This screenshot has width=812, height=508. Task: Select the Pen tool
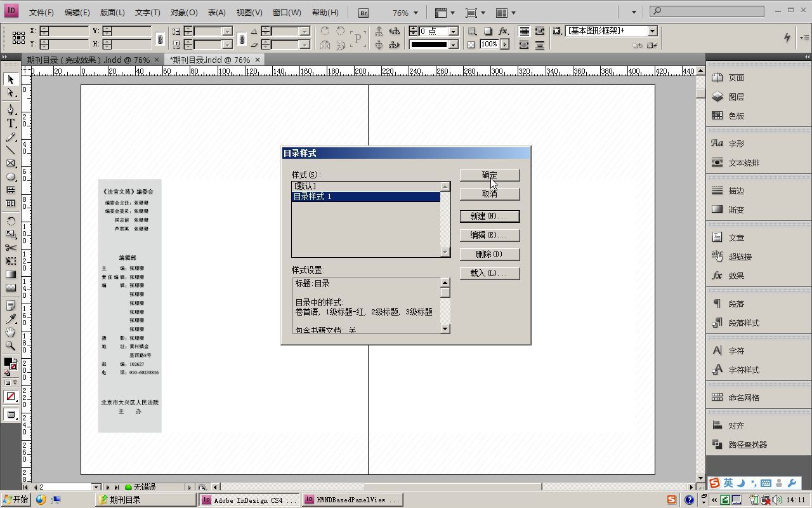coord(10,110)
